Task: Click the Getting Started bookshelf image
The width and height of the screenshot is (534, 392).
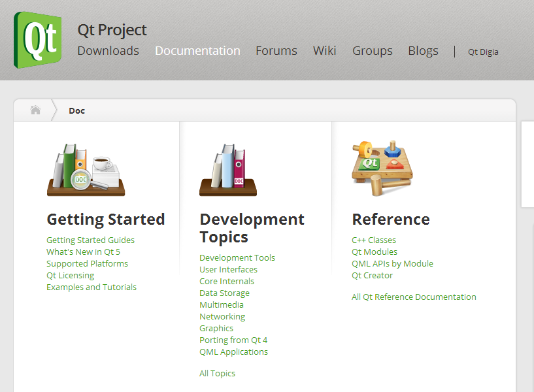Action: click(x=86, y=170)
